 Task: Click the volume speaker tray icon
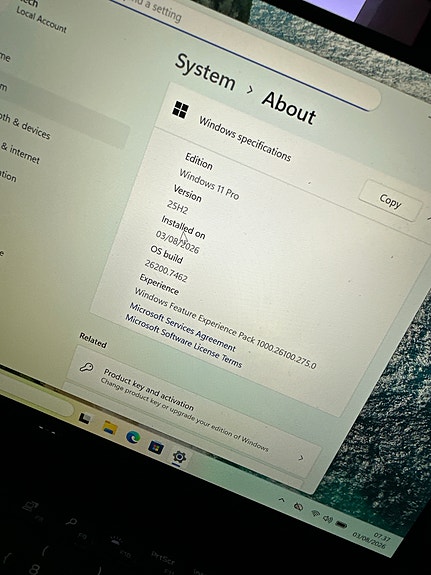tap(328, 519)
